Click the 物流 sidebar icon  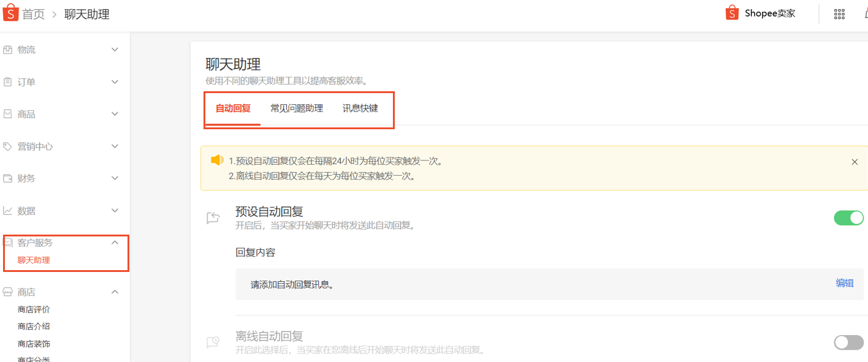coord(8,50)
